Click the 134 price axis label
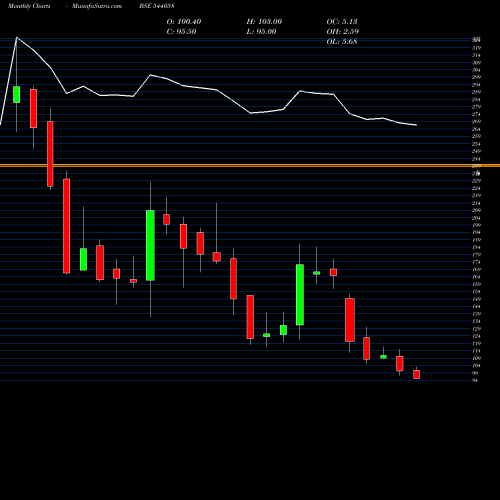Image resolution: width=500 pixels, height=500 pixels. pyautogui.click(x=476, y=321)
